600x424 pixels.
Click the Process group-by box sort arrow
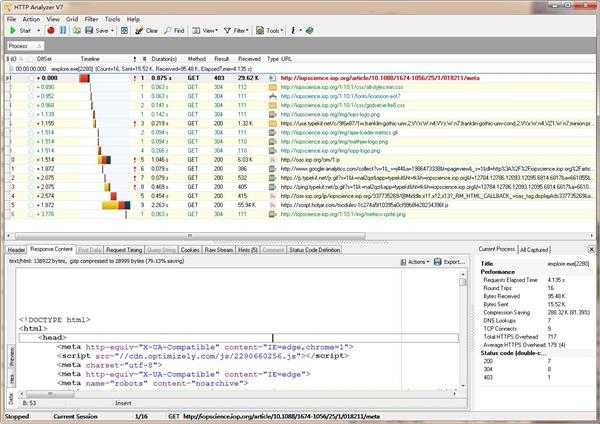[39, 46]
